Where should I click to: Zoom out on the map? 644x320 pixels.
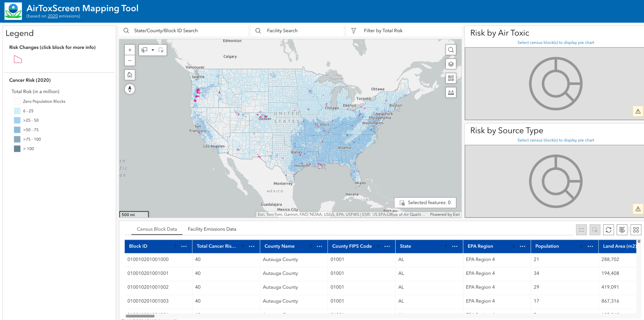coord(130,60)
